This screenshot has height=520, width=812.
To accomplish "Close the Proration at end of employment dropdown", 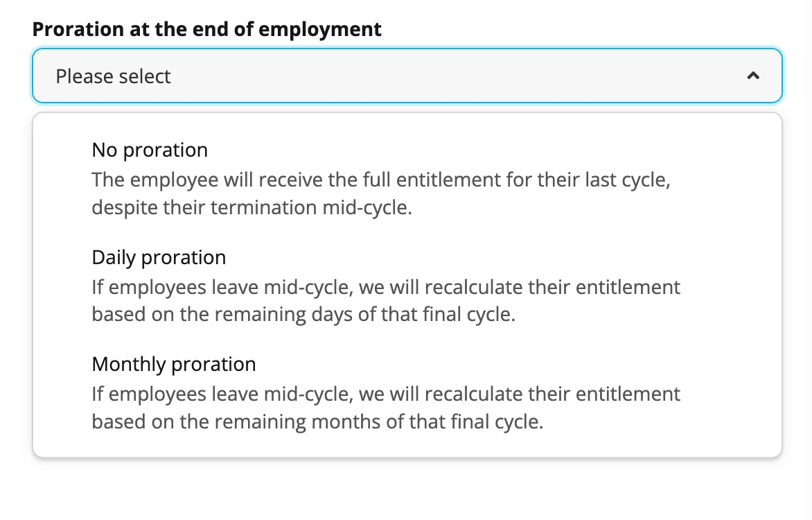I will coord(753,76).
